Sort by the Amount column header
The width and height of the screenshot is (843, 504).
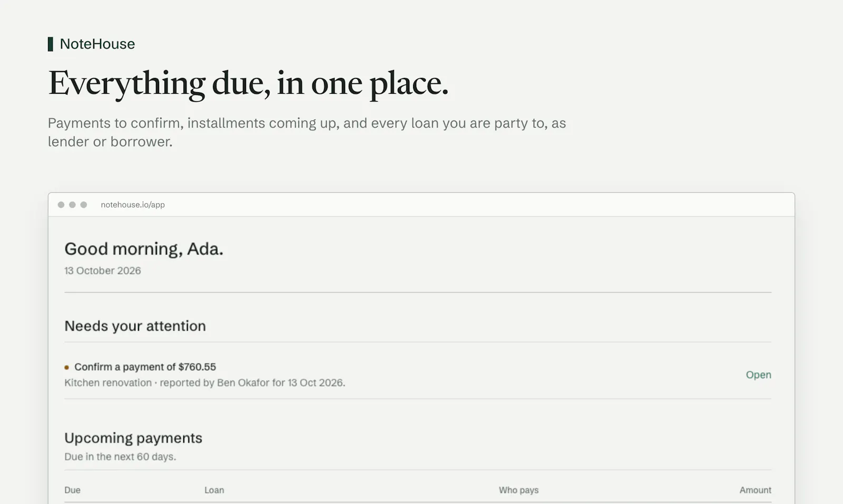755,490
